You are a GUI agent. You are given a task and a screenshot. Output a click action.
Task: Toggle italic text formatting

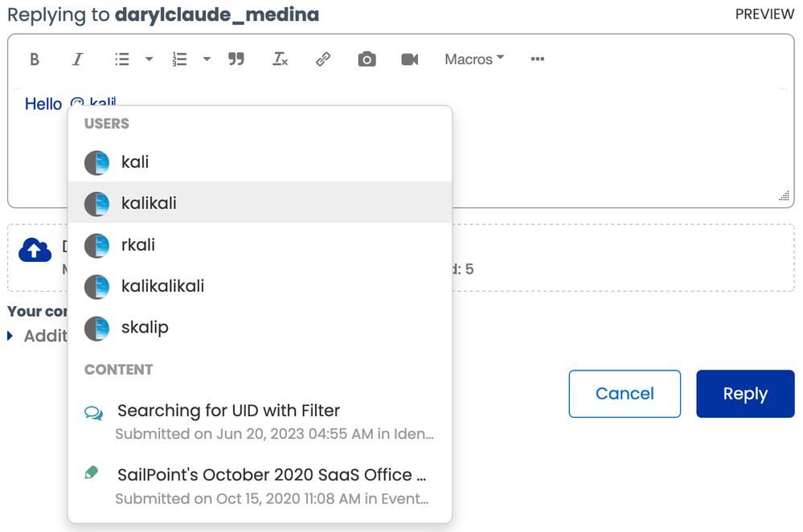point(77,59)
